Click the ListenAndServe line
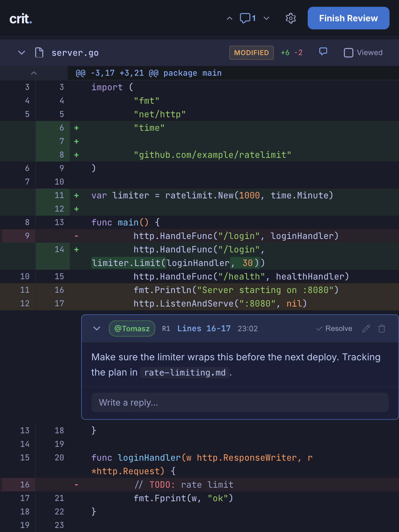399x532 pixels. [x=199, y=304]
